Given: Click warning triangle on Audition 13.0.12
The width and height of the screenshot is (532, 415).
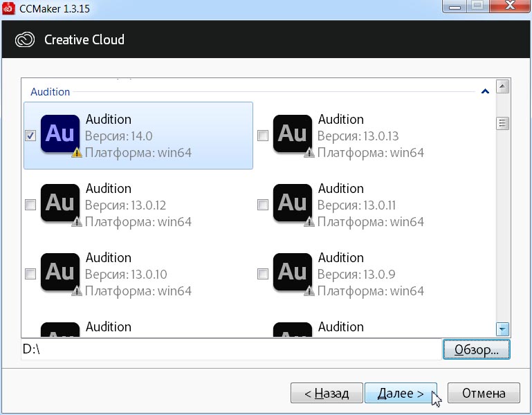Looking at the screenshot, I should coord(77,222).
